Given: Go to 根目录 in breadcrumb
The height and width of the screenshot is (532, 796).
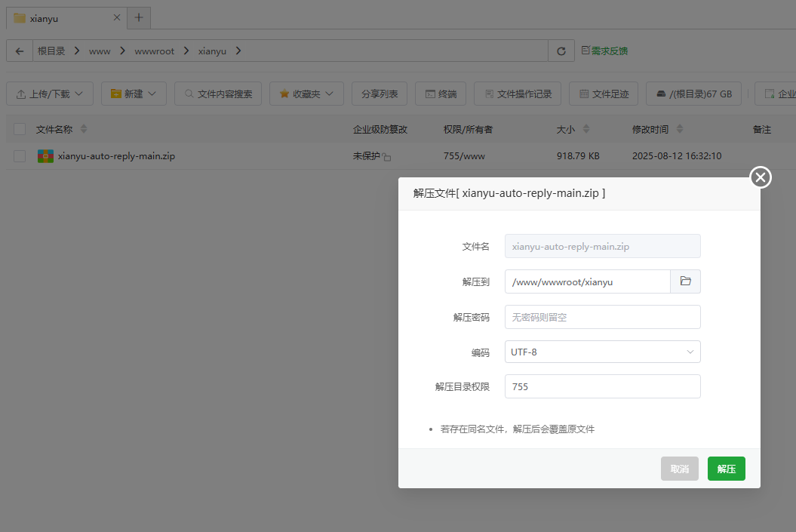Looking at the screenshot, I should [x=51, y=51].
